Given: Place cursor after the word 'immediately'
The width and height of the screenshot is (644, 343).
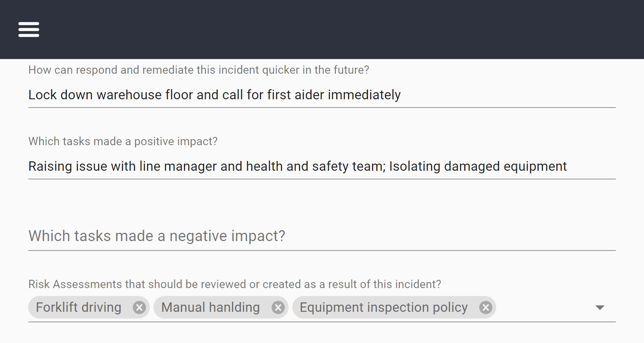Looking at the screenshot, I should click(x=401, y=95).
